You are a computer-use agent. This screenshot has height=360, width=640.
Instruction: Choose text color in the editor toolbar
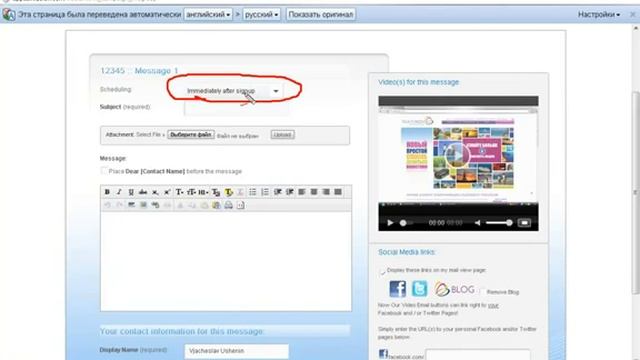coord(216,192)
